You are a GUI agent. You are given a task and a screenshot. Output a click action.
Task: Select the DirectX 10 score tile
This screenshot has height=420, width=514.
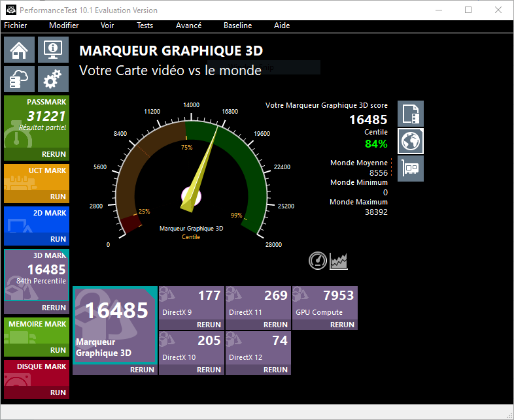point(192,348)
